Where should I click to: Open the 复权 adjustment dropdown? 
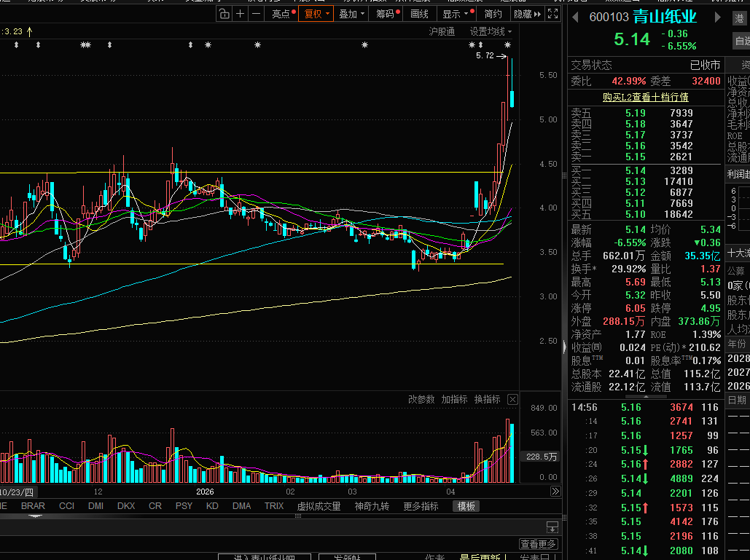[x=316, y=14]
